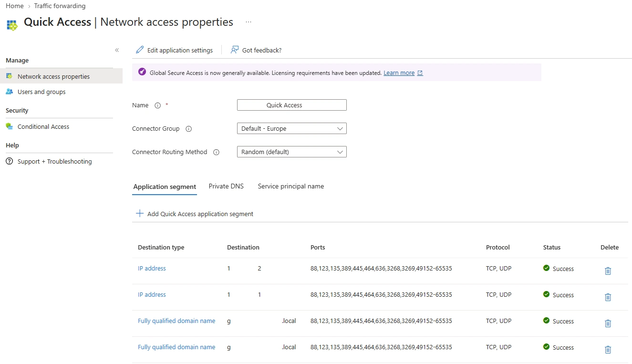Delete the upper Fully qualified domain name segment
The width and height of the screenshot is (632, 364).
[608, 323]
